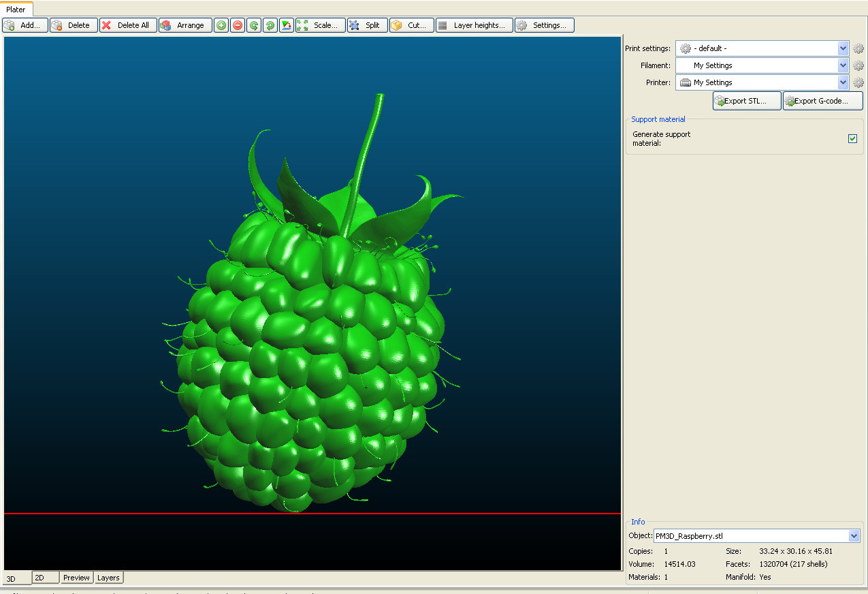
Task: Click the Export G-code button
Action: pyautogui.click(x=822, y=101)
